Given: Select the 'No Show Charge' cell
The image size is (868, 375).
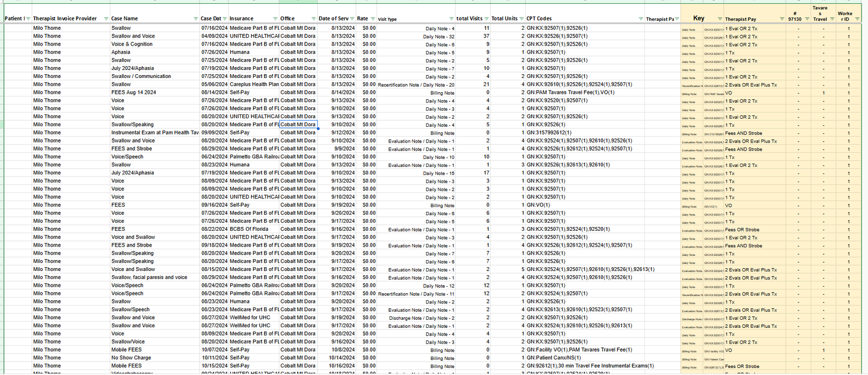Looking at the screenshot, I should (x=155, y=358).
